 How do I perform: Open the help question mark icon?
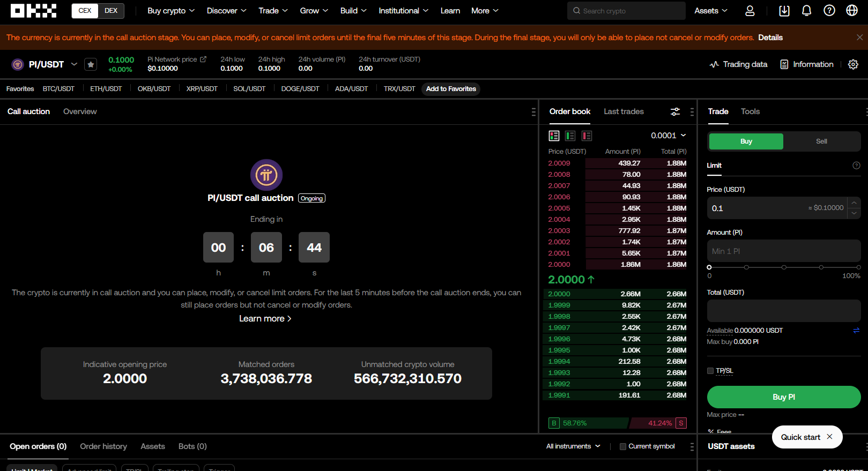[829, 11]
